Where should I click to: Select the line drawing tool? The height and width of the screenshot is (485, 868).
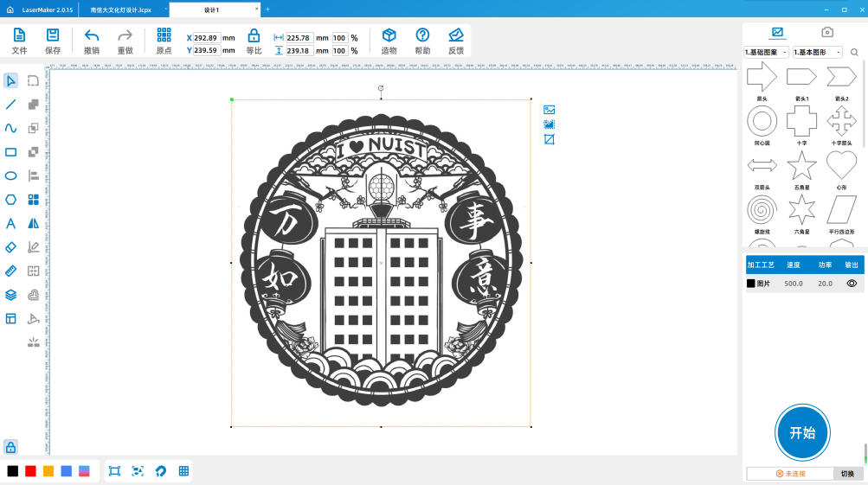[x=11, y=105]
